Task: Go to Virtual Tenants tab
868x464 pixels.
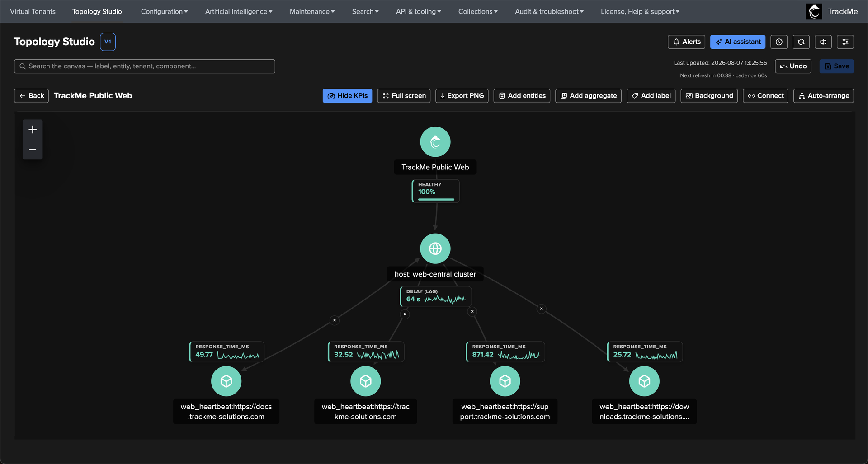Action: tap(33, 12)
